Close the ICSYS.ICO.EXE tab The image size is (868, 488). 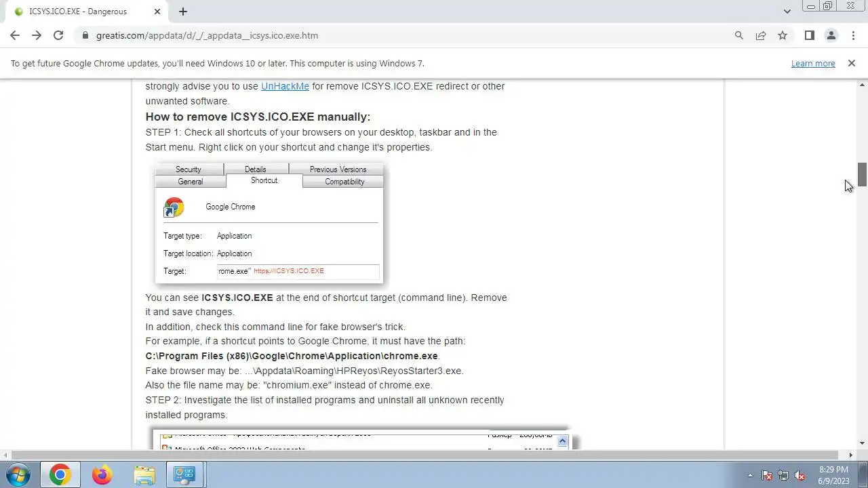pos(157,12)
